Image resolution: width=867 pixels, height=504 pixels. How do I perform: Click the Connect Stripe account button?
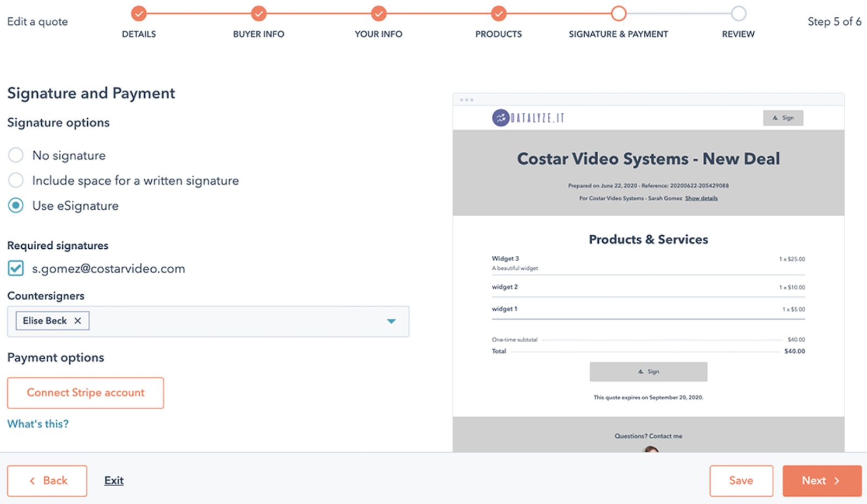[x=86, y=393]
